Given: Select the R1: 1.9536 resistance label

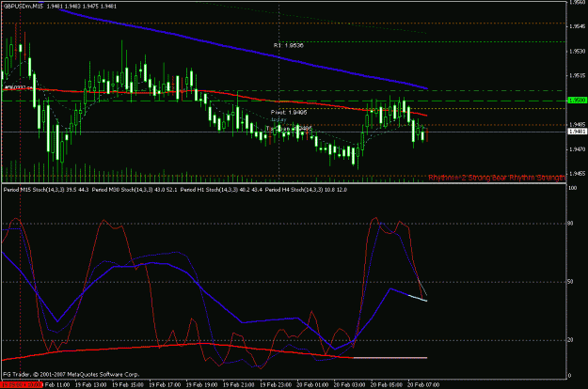Looking at the screenshot, I should point(288,45).
